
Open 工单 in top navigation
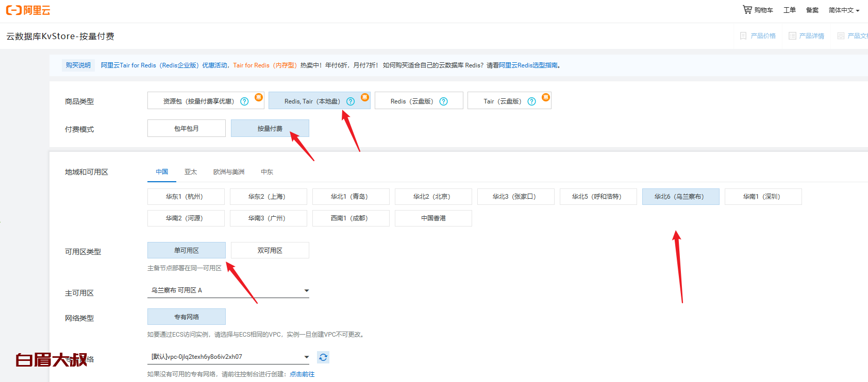coord(790,10)
